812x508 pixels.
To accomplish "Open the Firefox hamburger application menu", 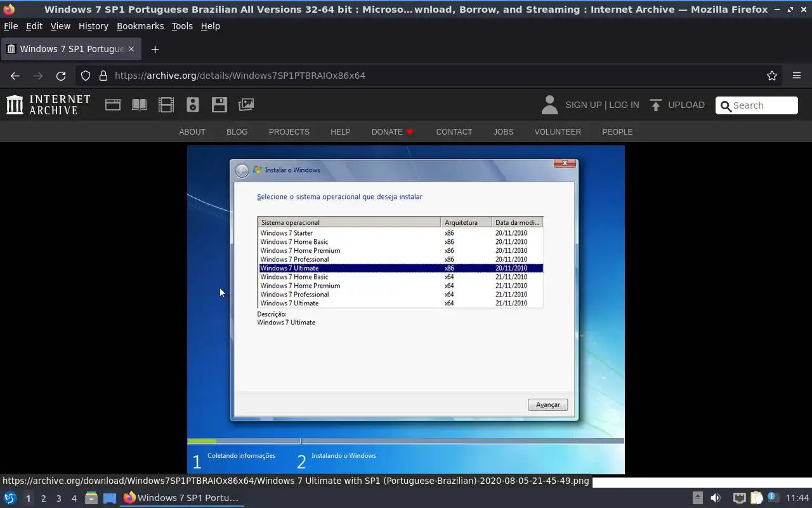I will (x=797, y=76).
